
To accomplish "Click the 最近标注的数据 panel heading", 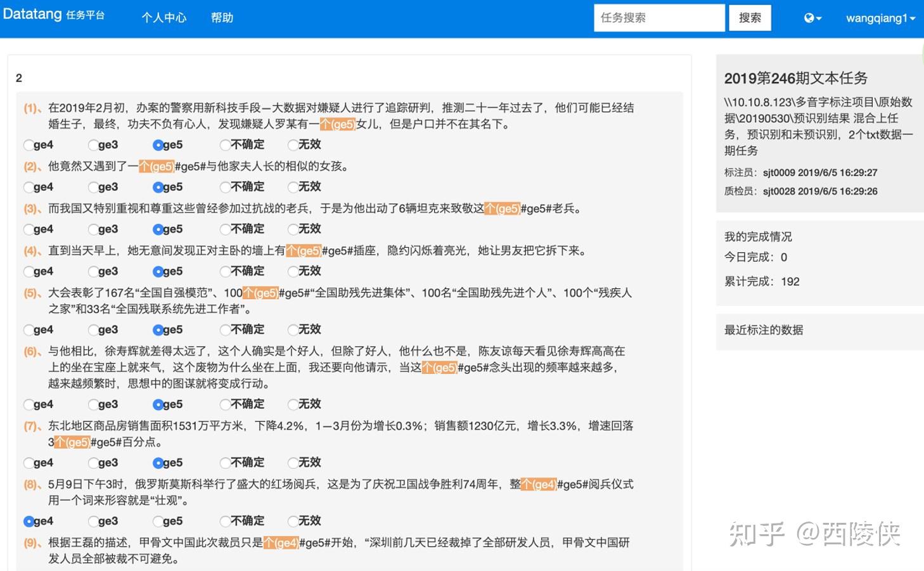I will [x=764, y=330].
